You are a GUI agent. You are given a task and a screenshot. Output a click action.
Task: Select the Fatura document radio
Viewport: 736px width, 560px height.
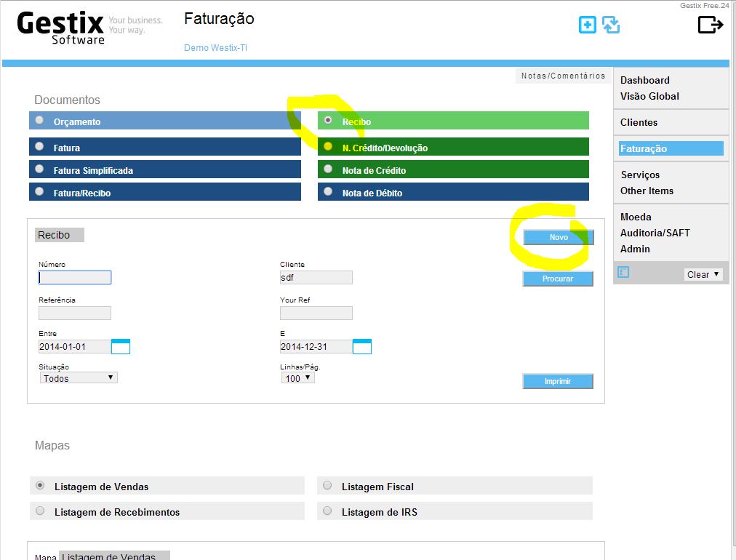40,146
